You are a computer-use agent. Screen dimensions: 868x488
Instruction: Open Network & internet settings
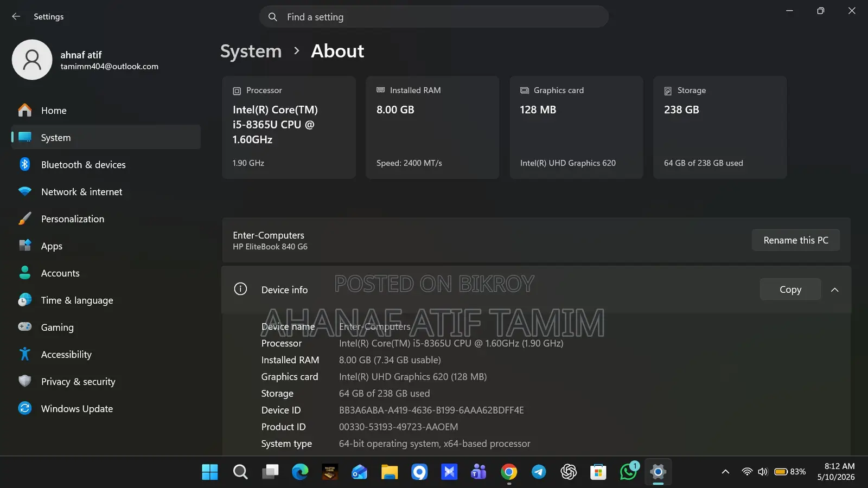[106, 191]
